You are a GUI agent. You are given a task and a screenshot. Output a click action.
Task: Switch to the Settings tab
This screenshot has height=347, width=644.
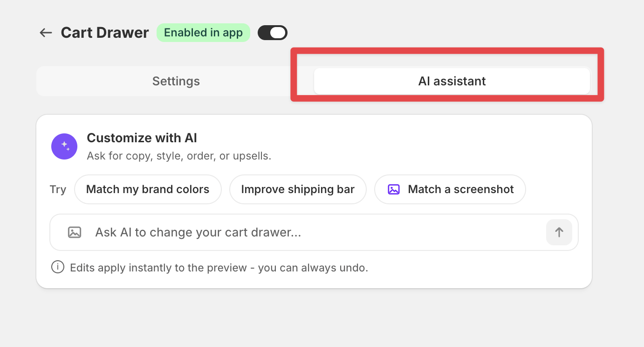click(x=176, y=81)
